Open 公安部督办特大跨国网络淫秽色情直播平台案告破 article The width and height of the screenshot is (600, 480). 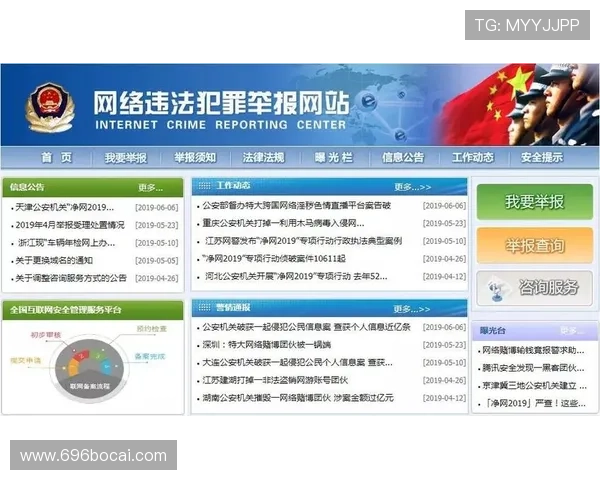point(297,206)
